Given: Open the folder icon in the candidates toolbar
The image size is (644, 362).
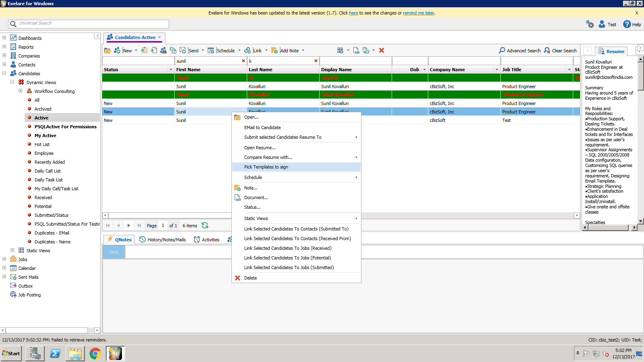Looking at the screenshot, I should [x=107, y=51].
